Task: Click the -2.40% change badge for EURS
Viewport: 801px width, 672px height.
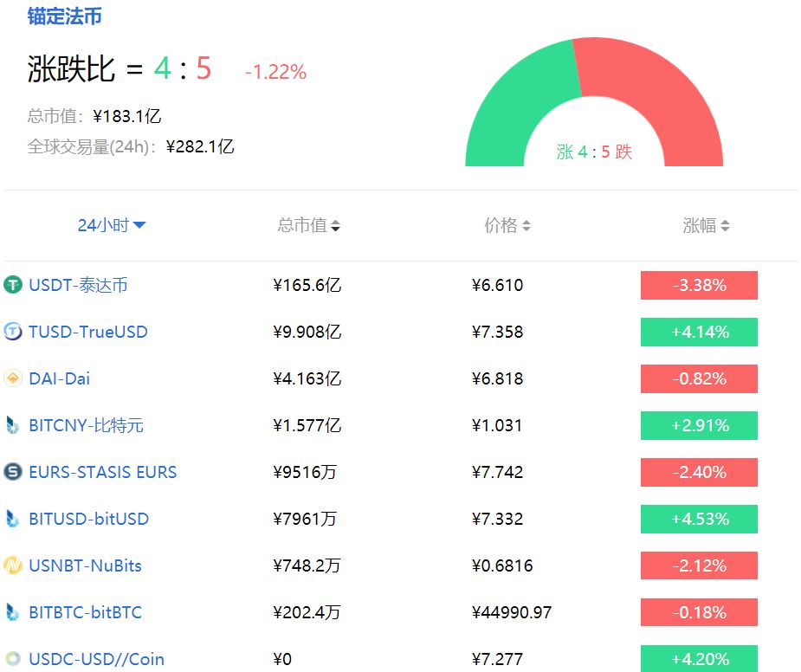Action: click(x=699, y=472)
